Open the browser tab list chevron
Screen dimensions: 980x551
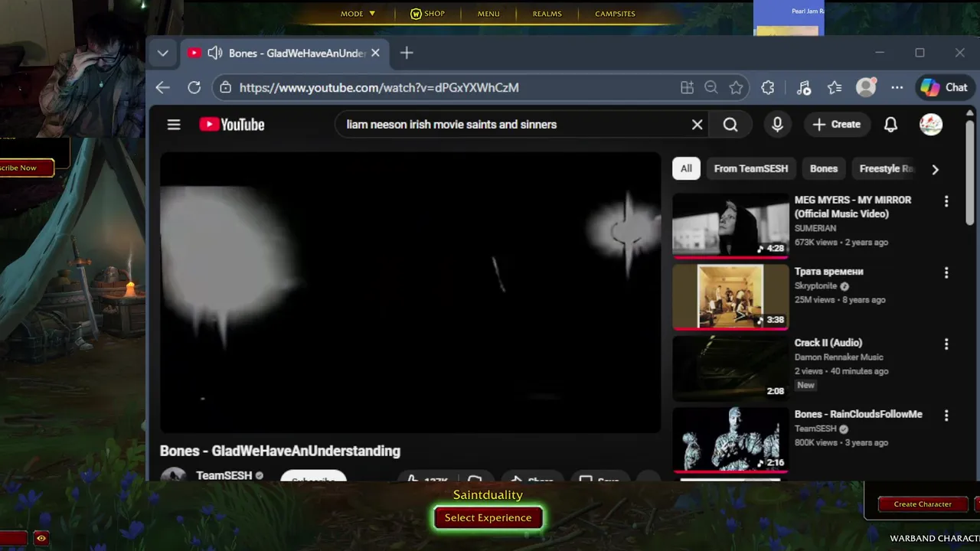tap(162, 53)
